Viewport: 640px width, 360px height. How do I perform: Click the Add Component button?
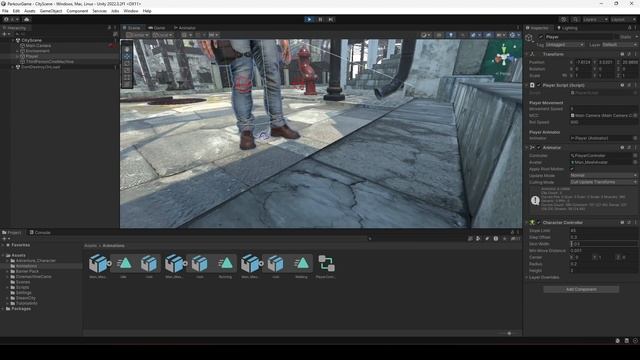[581, 289]
